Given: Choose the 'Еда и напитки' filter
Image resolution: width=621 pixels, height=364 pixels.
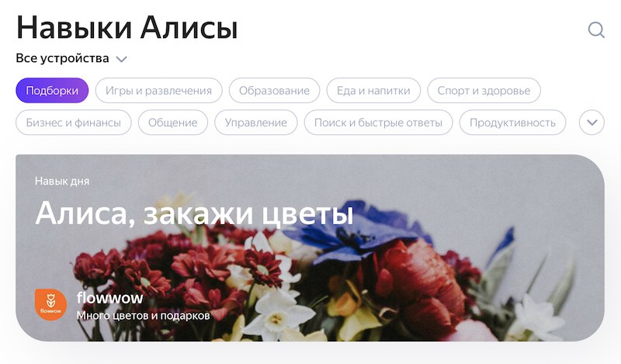Looking at the screenshot, I should [x=373, y=90].
